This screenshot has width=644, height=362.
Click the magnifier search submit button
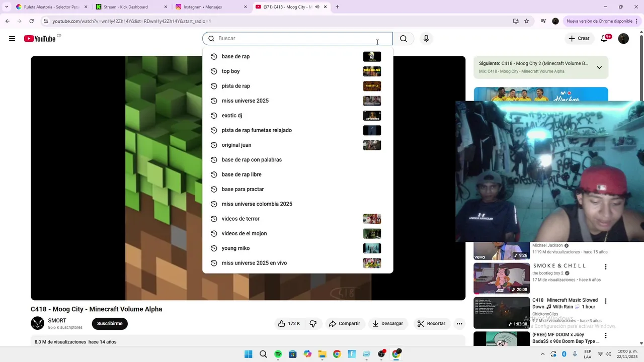coord(404,39)
